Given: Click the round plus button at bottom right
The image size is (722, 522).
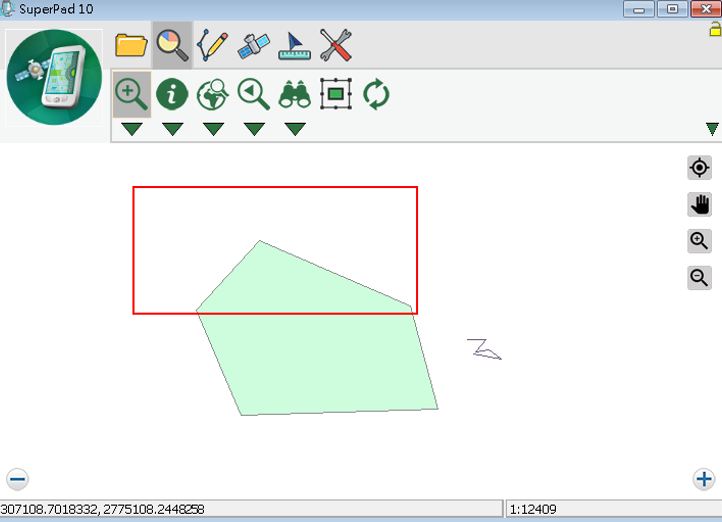Looking at the screenshot, I should tap(704, 479).
